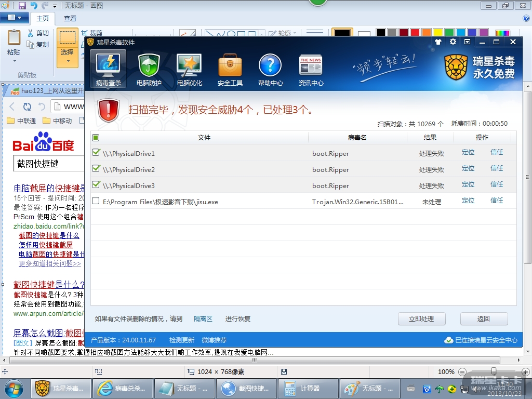Click 微博推荐 in the footer
The height and width of the screenshot is (399, 532).
(214, 340)
